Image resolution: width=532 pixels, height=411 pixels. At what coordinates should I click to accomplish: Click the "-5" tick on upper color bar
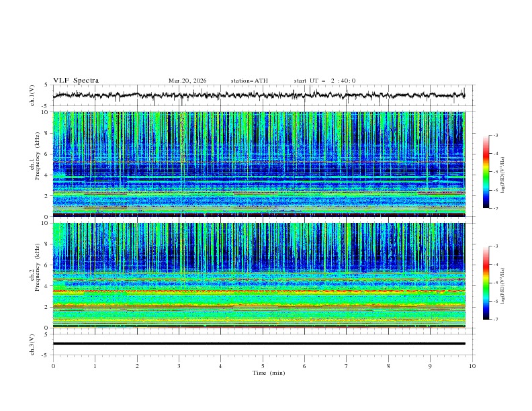496,172
